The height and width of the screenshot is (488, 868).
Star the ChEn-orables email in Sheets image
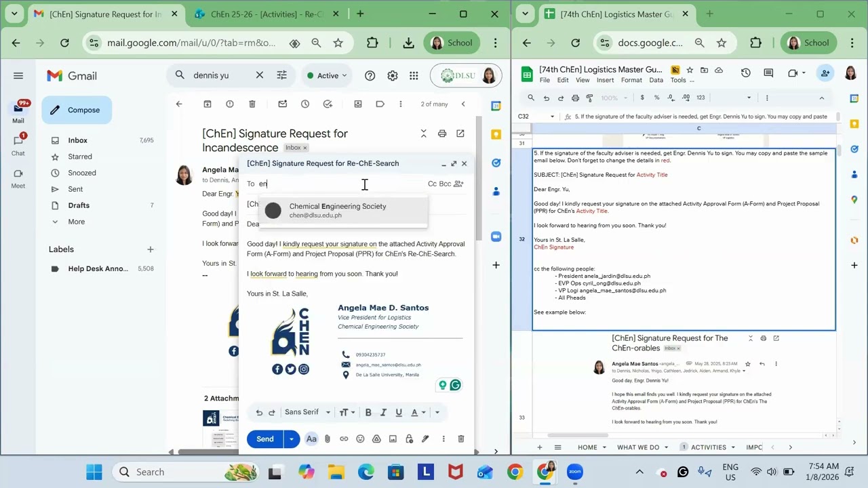click(x=748, y=364)
